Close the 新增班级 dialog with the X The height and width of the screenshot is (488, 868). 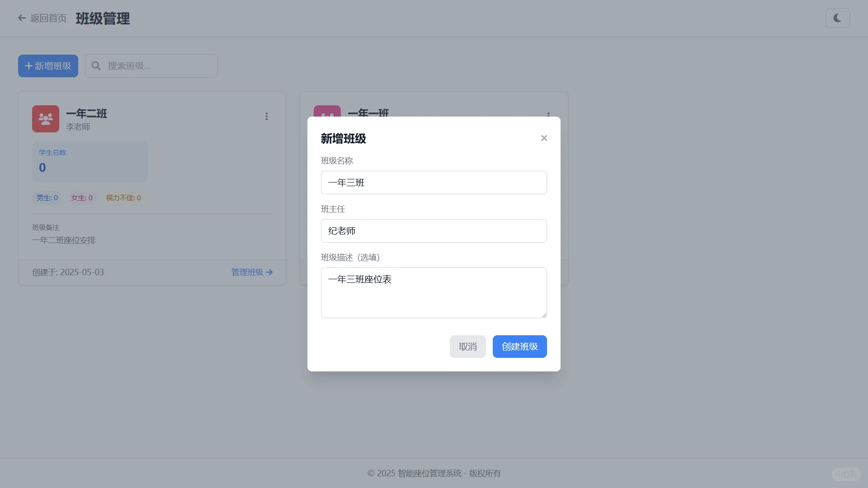[x=544, y=138]
